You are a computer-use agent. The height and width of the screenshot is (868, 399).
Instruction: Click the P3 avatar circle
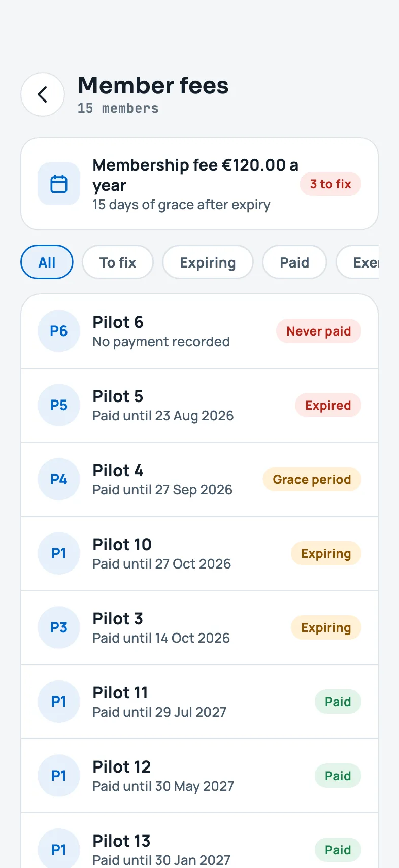[59, 627]
